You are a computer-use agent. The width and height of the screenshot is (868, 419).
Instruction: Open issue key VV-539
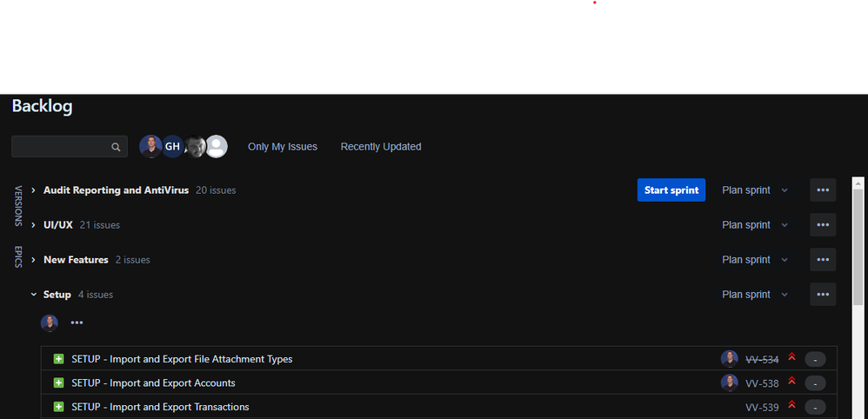point(762,408)
